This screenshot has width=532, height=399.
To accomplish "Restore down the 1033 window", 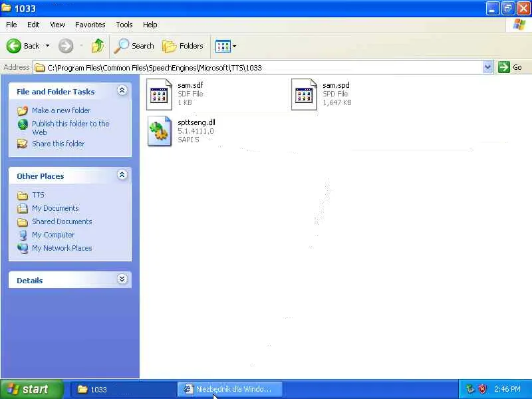I will tap(507, 9).
